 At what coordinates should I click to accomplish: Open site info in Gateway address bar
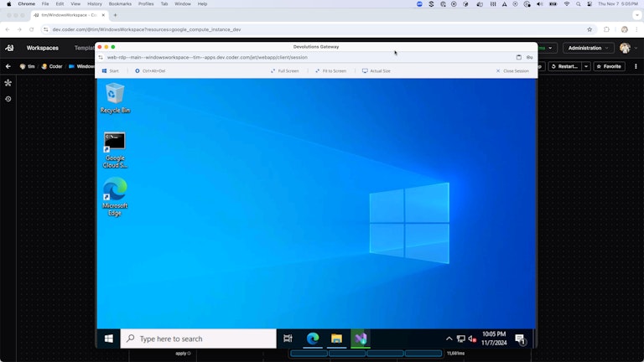(101, 58)
